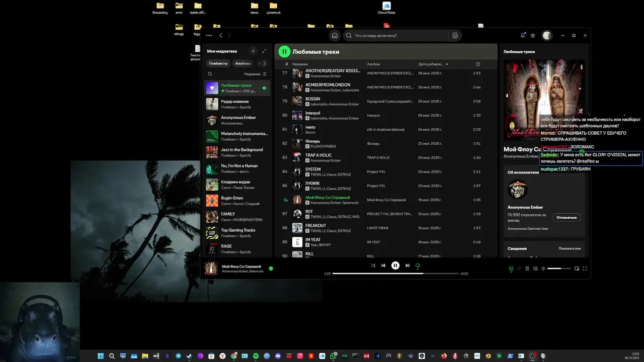Toggle repeat mode
Screen dimensions: 644x362
(418, 265)
